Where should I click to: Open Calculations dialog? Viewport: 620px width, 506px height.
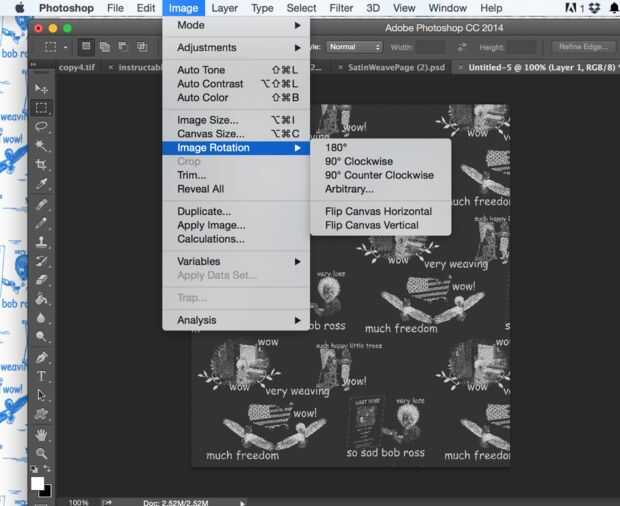click(x=236, y=239)
